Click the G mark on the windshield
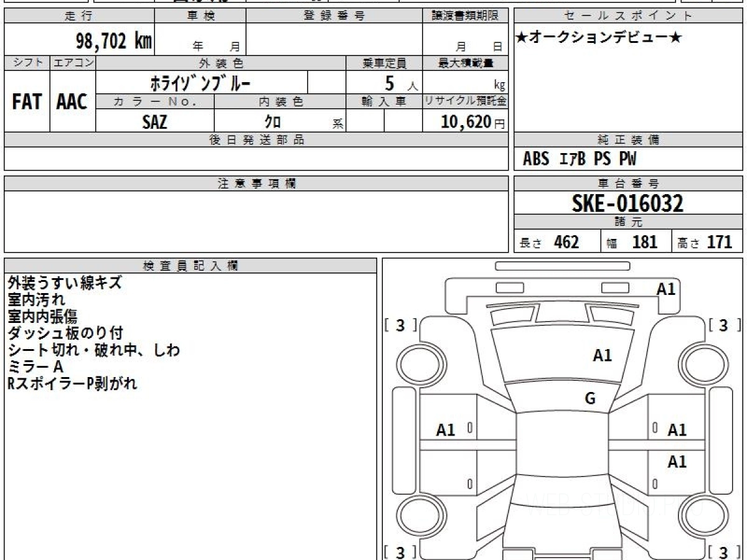Screen dimensions: 747x560 pyautogui.click(x=590, y=399)
